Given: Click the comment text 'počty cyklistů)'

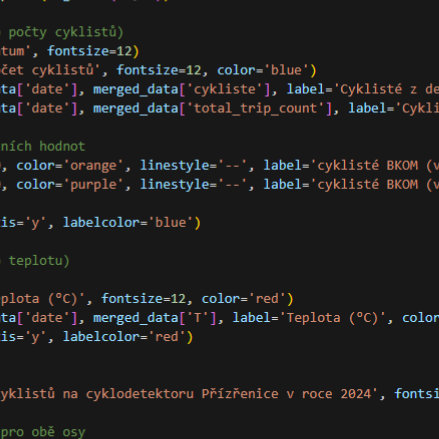Looking at the screenshot, I should tap(66, 32).
